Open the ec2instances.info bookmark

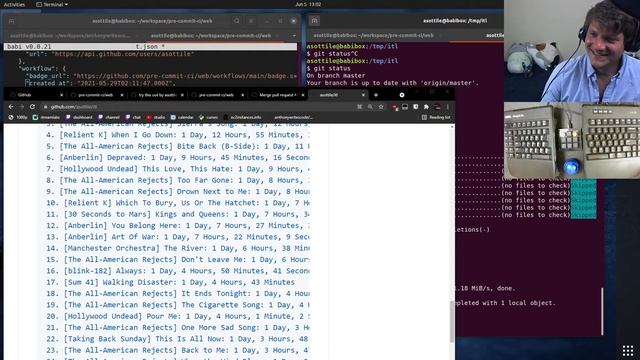pos(242,117)
